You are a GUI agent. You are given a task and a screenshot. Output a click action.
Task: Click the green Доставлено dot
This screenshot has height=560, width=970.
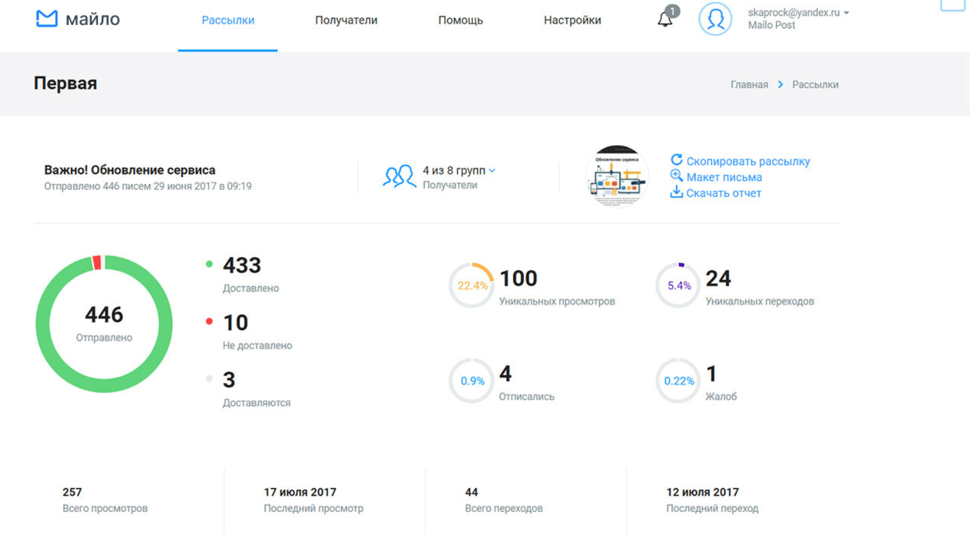[x=209, y=264]
